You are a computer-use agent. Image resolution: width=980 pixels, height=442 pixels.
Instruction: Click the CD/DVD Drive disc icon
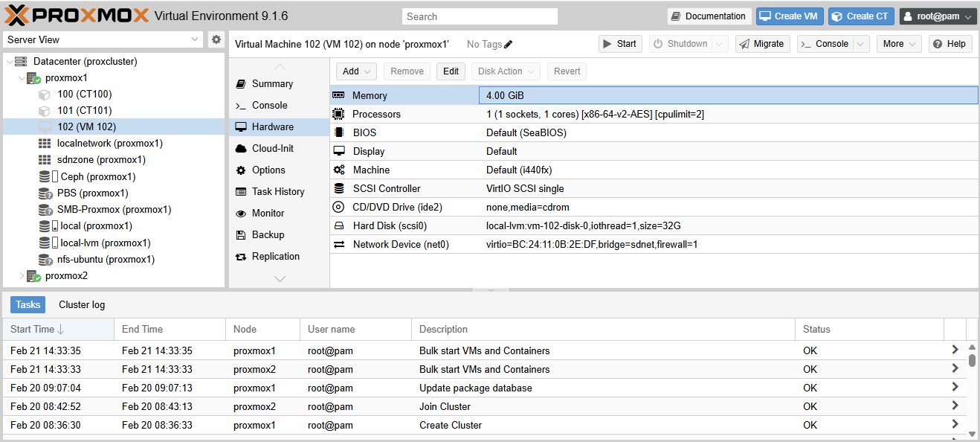(x=339, y=207)
